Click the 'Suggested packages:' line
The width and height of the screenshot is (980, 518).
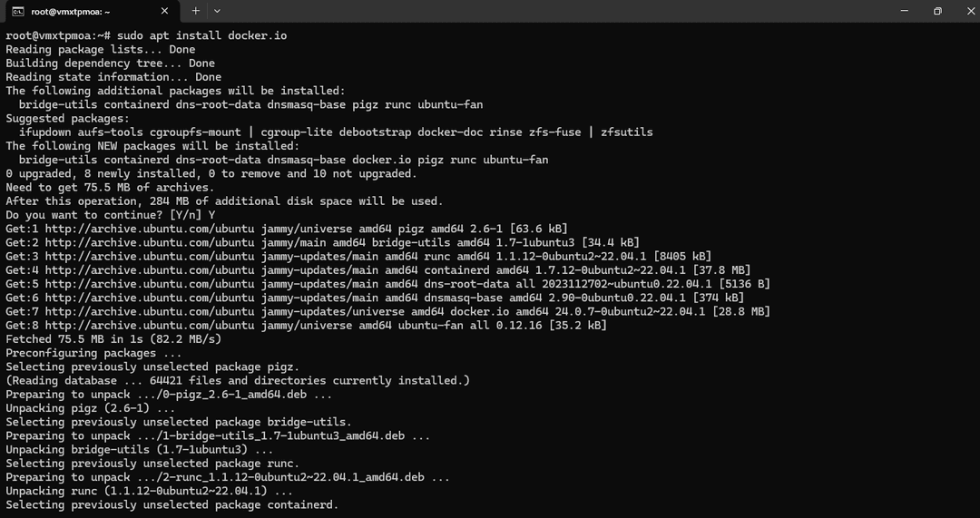[67, 118]
